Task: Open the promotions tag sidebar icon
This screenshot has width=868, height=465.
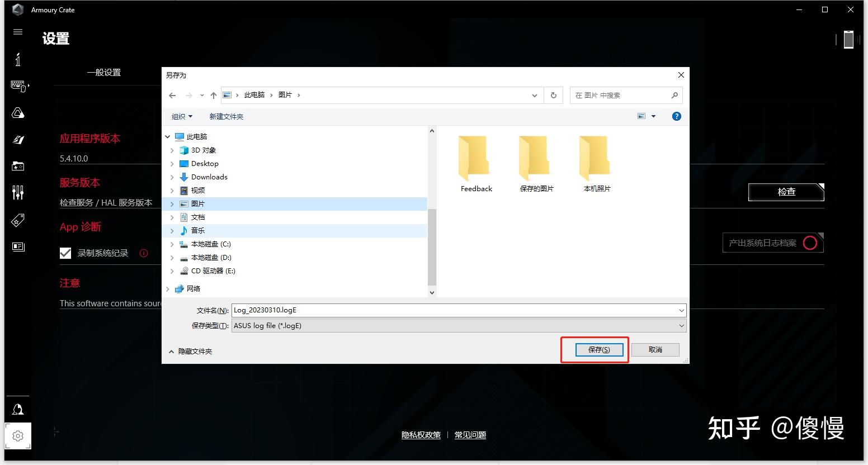Action: [x=17, y=220]
